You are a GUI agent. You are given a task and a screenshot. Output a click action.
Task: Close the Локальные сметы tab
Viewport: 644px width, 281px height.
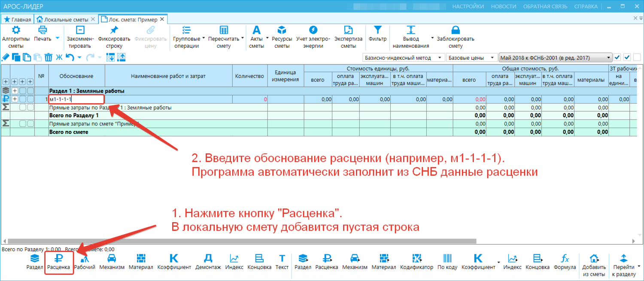pyautogui.click(x=93, y=19)
